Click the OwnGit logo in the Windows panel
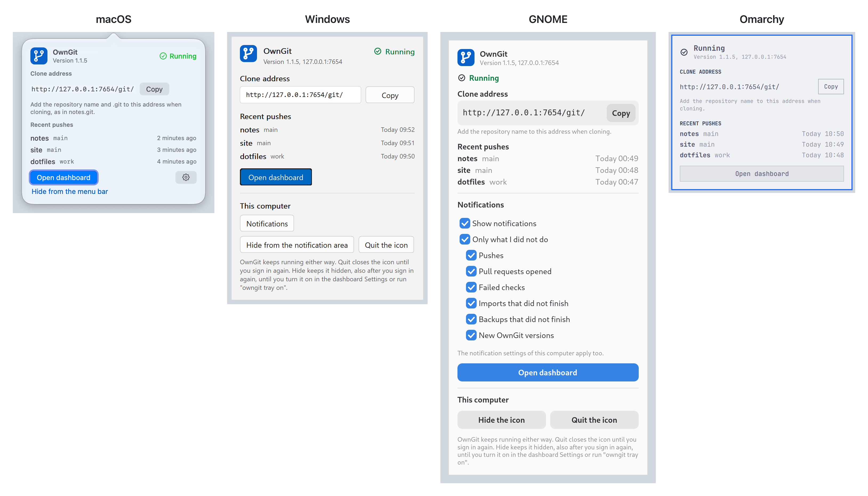The width and height of the screenshot is (868, 496). tap(248, 54)
